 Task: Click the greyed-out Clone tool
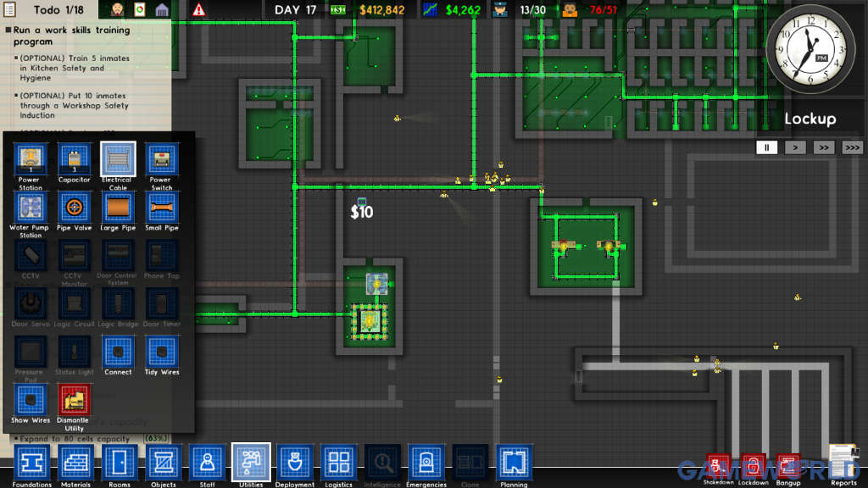(x=470, y=463)
